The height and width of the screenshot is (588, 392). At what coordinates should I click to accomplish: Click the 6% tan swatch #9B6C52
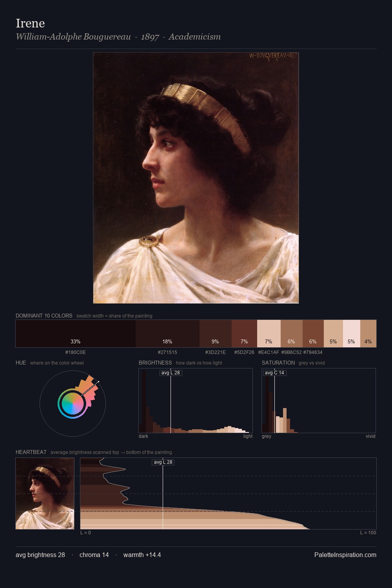pos(292,334)
